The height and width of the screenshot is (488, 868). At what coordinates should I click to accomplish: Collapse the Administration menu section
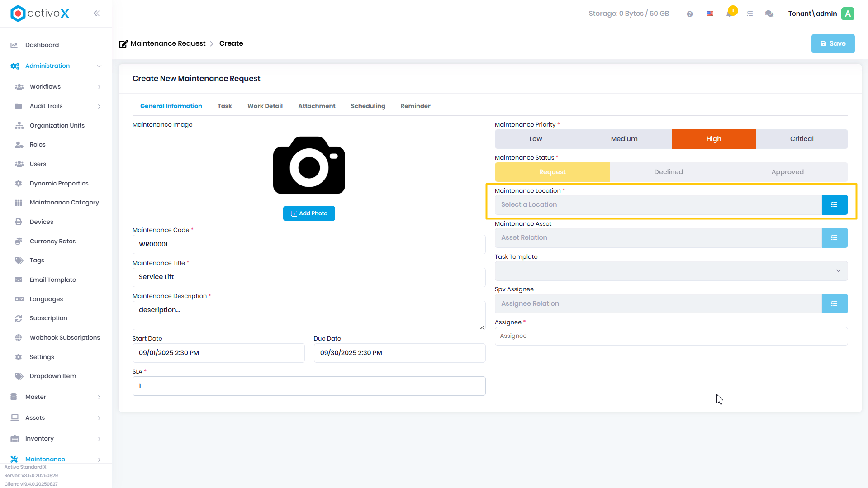tap(99, 66)
